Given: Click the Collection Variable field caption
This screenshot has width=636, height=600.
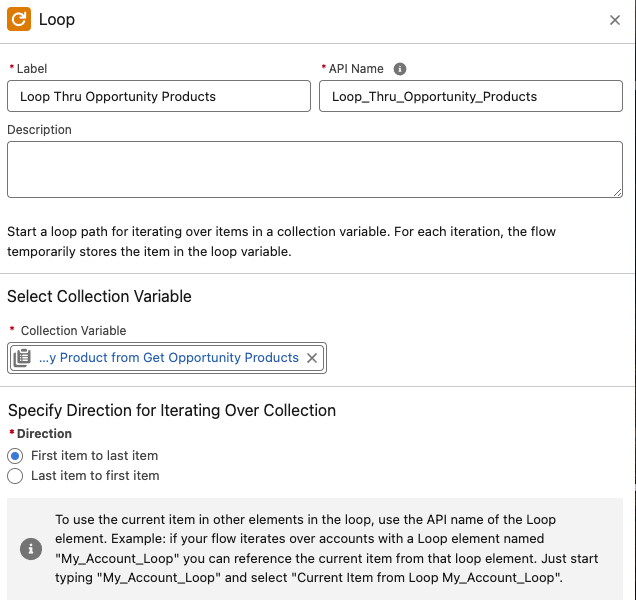Looking at the screenshot, I should point(73,331).
